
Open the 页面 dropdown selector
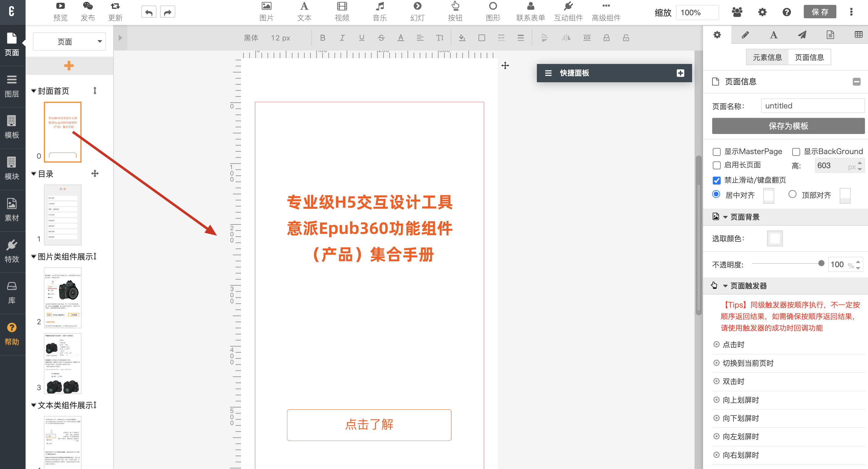point(69,41)
